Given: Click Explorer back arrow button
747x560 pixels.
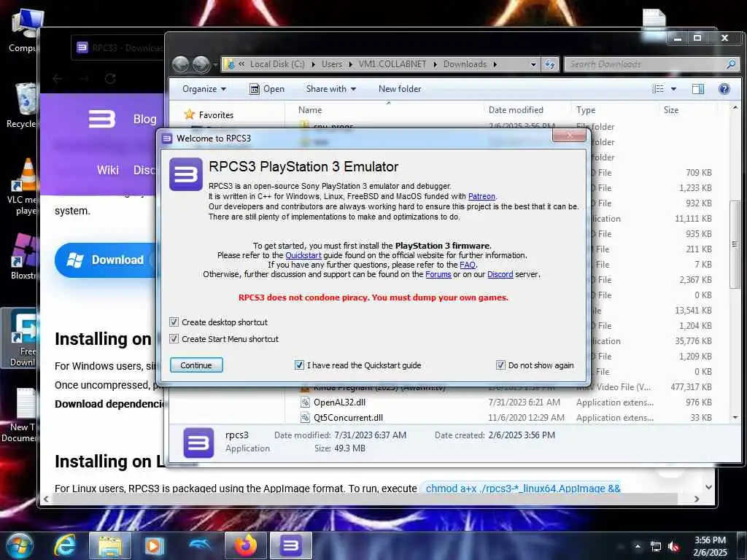Looking at the screenshot, I should coord(181,64).
